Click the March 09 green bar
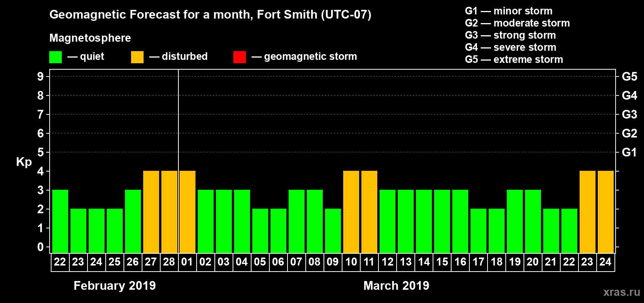 click(333, 231)
